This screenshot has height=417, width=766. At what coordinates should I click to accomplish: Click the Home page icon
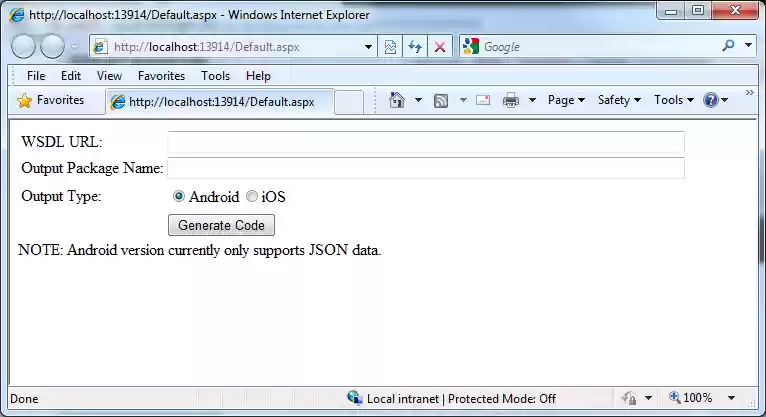[x=397, y=100]
